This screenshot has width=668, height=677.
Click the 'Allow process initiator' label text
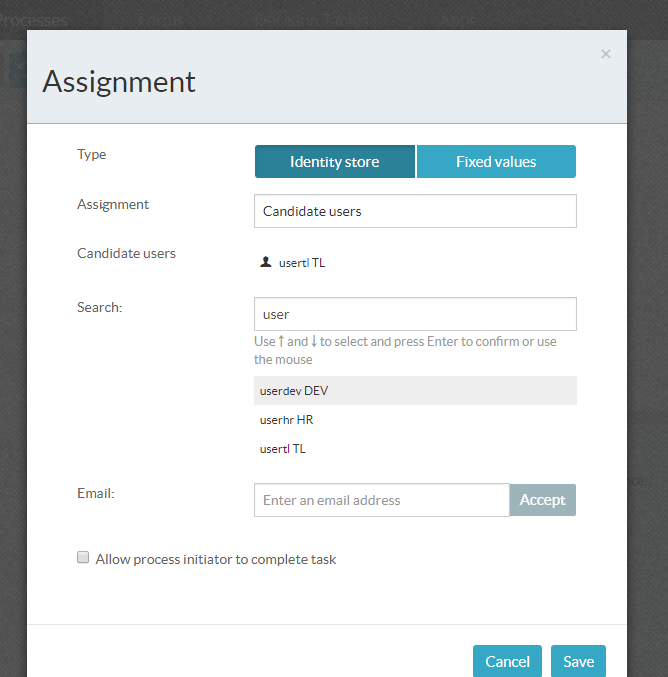216,559
